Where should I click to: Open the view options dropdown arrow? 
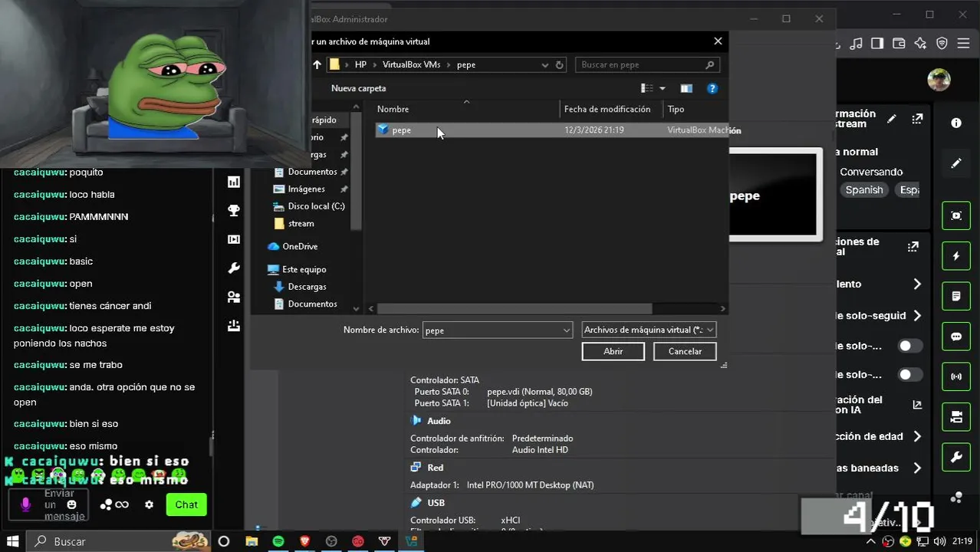(x=663, y=88)
